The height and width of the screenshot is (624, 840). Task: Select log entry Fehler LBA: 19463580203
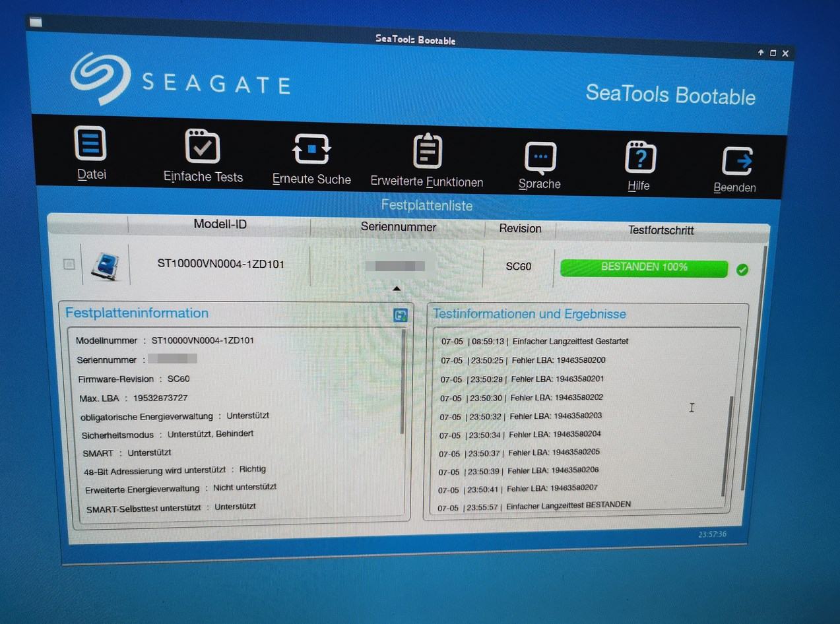point(521,416)
